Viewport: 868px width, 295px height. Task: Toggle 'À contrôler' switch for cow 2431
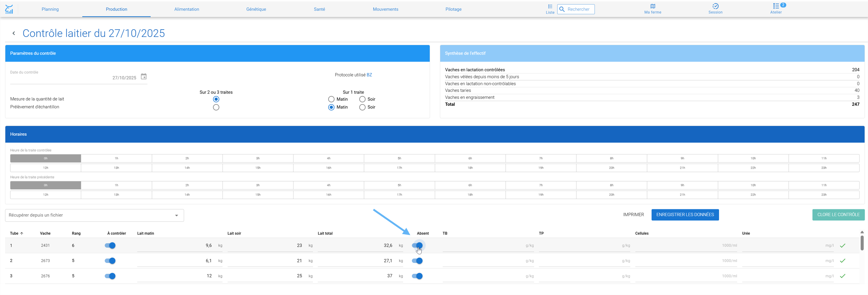click(110, 246)
